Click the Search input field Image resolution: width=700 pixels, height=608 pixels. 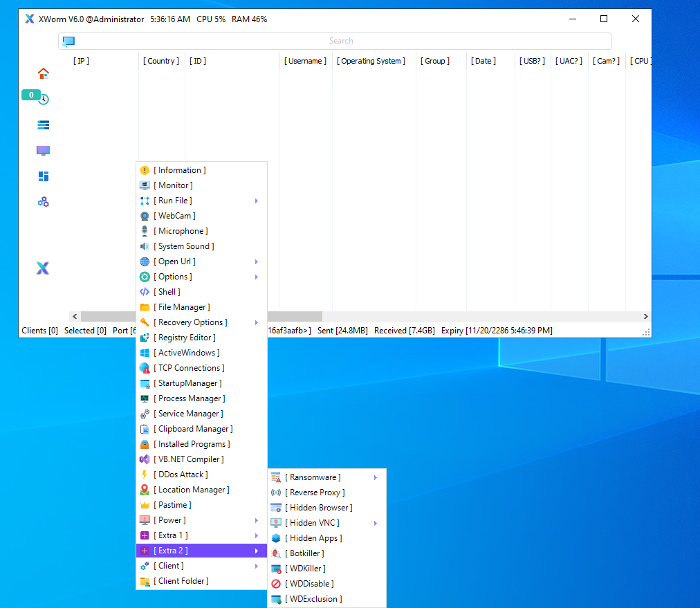click(341, 41)
